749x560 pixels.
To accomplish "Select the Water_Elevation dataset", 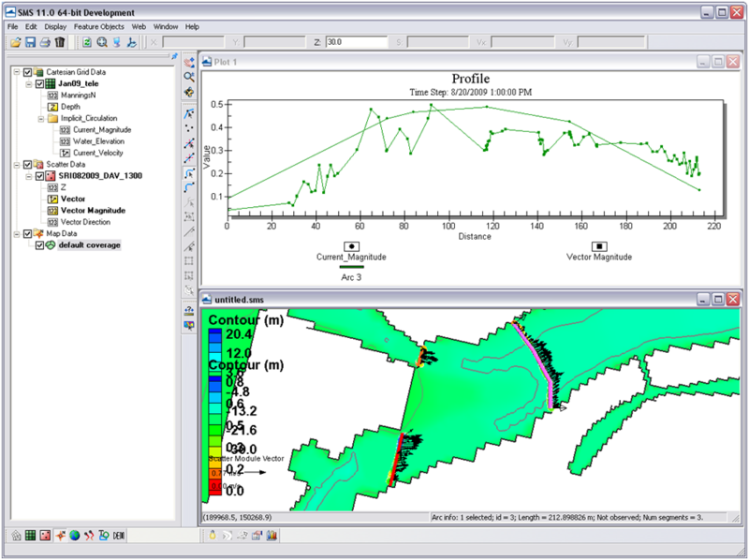I will (x=99, y=141).
